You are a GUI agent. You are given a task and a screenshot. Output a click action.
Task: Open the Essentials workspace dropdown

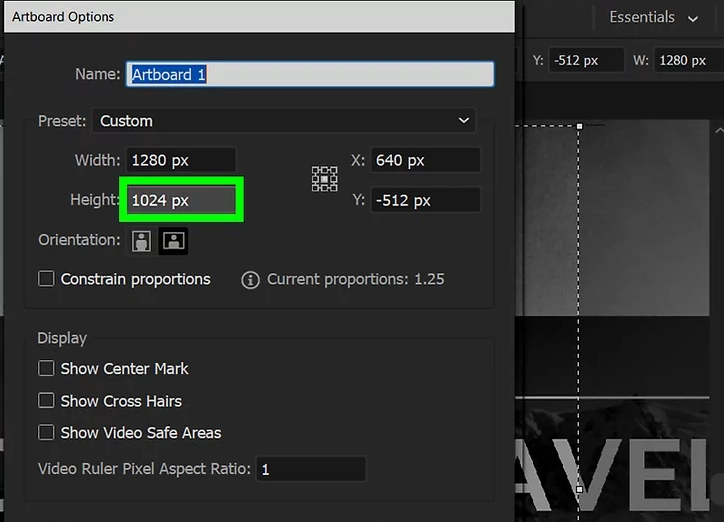653,18
